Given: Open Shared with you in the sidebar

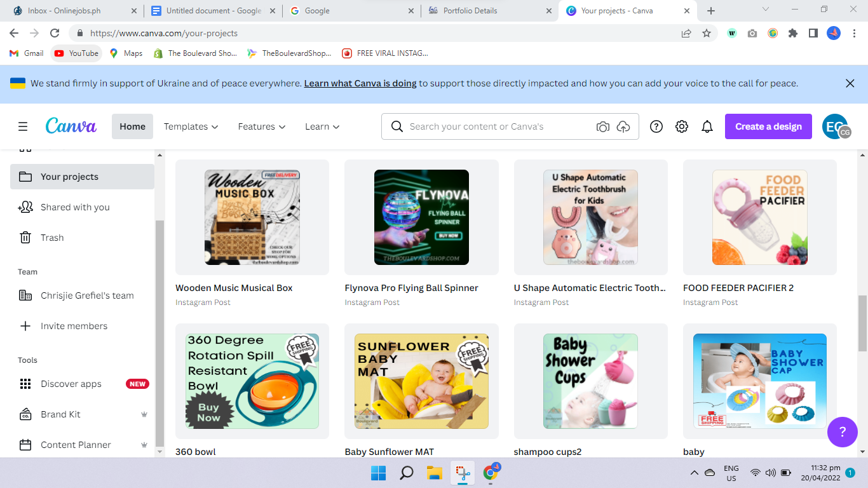Looking at the screenshot, I should tap(82, 207).
